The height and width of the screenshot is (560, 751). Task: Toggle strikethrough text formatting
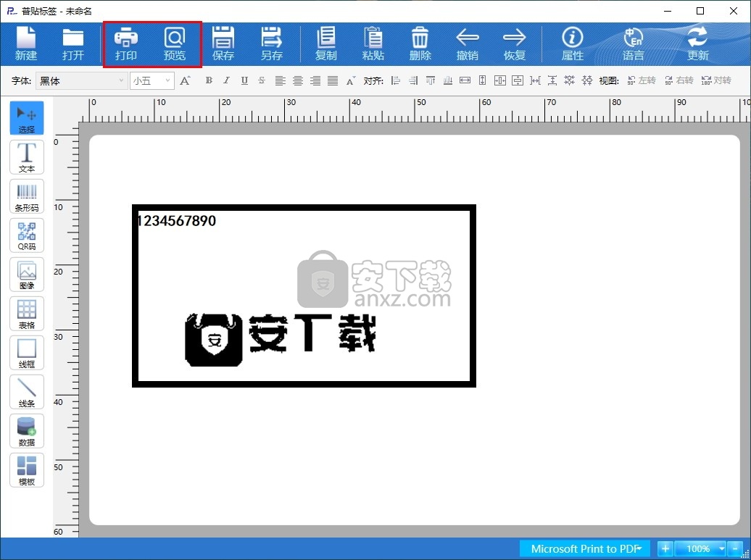click(x=262, y=80)
